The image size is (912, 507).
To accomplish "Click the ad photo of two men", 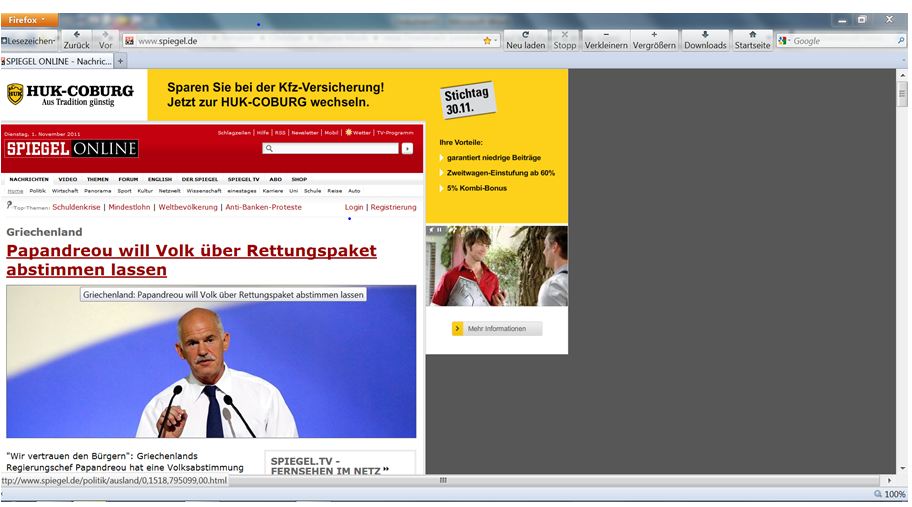I will pyautogui.click(x=497, y=266).
